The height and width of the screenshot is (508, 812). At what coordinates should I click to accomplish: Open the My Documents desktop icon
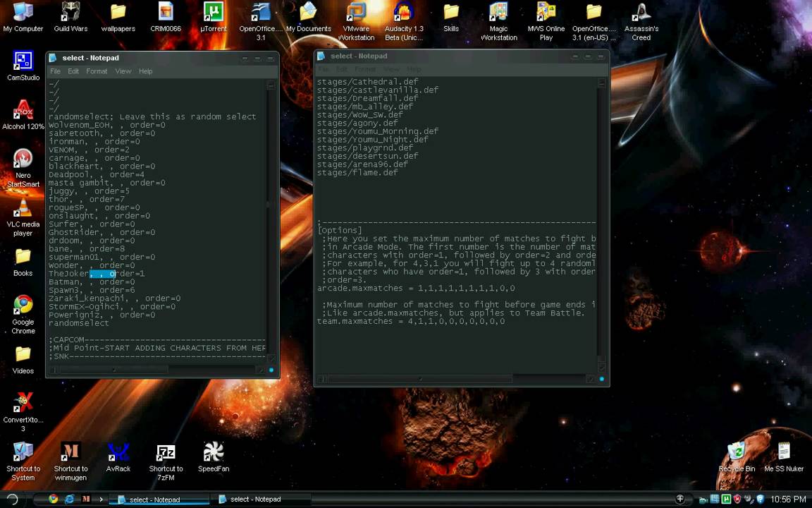click(308, 18)
